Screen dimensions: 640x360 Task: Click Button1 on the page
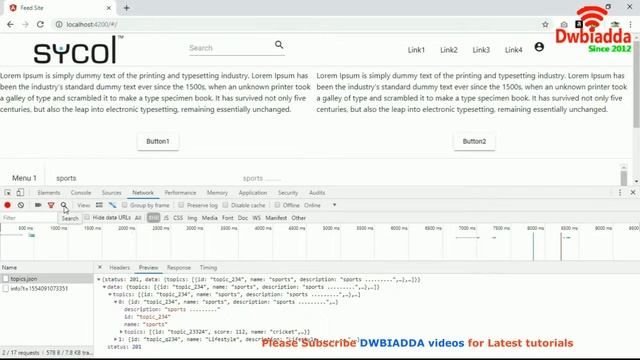(158, 141)
